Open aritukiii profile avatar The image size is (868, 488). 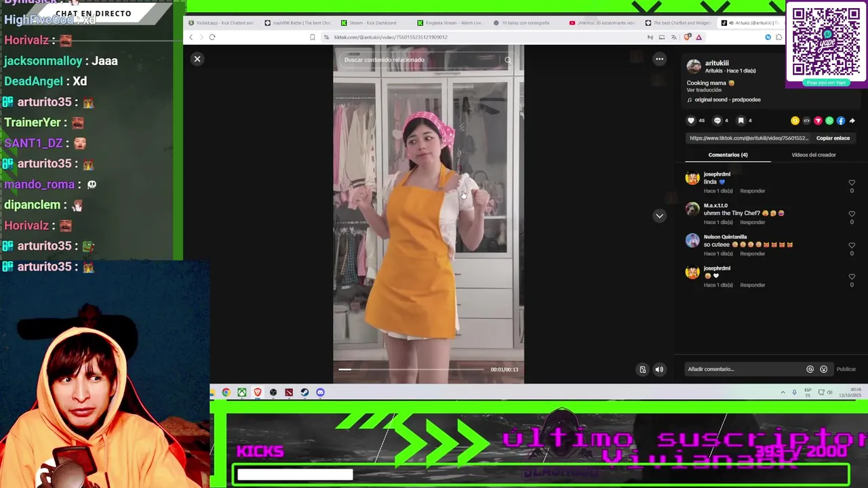tap(694, 66)
